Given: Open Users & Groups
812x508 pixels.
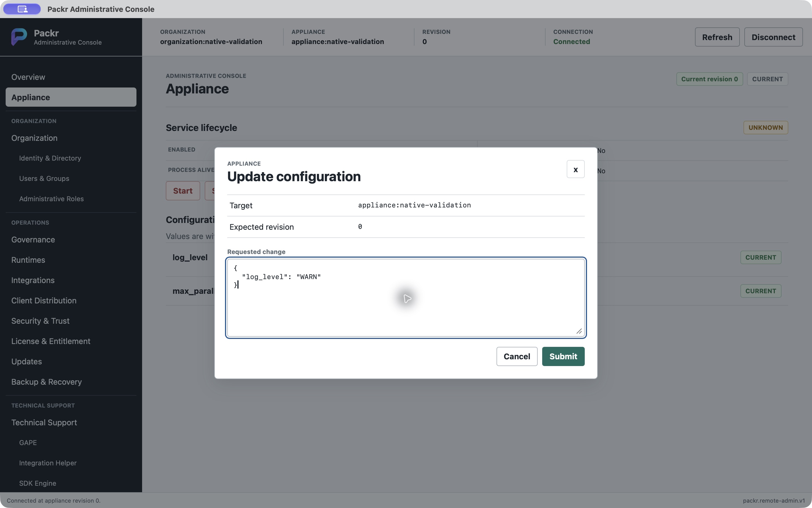Looking at the screenshot, I should coord(44,178).
